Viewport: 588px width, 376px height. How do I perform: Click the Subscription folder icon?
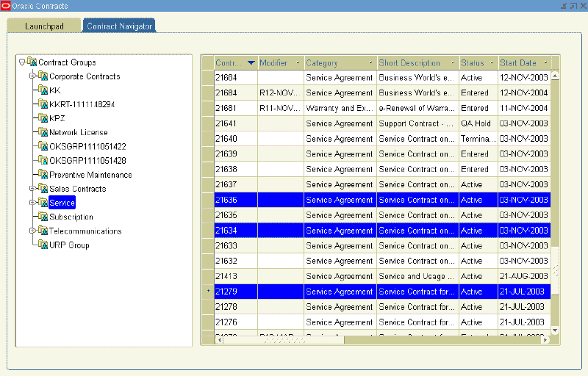point(43,217)
